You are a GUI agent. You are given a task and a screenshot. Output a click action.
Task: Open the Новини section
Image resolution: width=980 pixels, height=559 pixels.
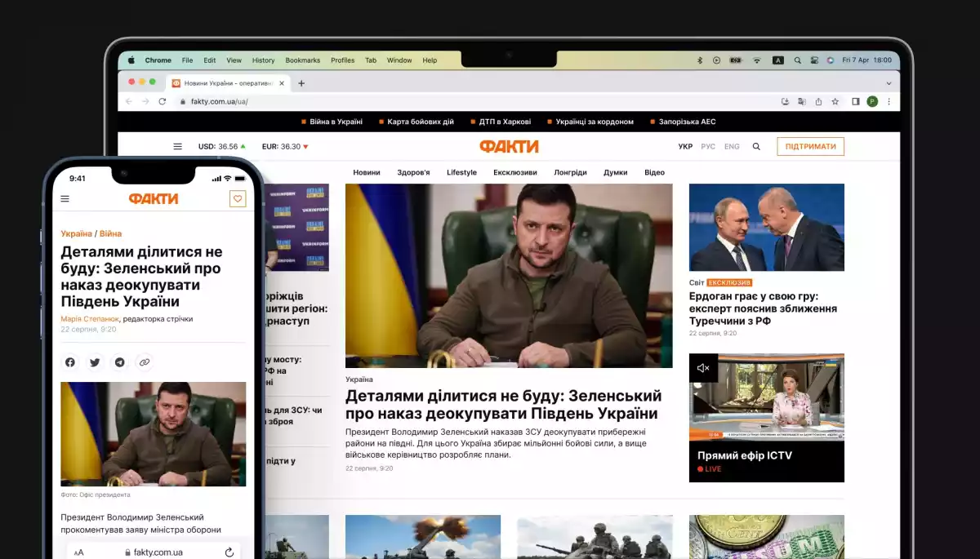coord(367,173)
